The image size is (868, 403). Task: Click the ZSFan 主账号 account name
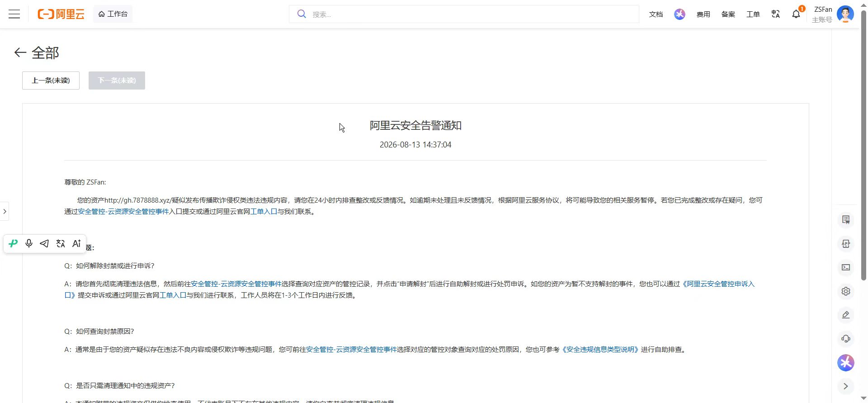[822, 14]
